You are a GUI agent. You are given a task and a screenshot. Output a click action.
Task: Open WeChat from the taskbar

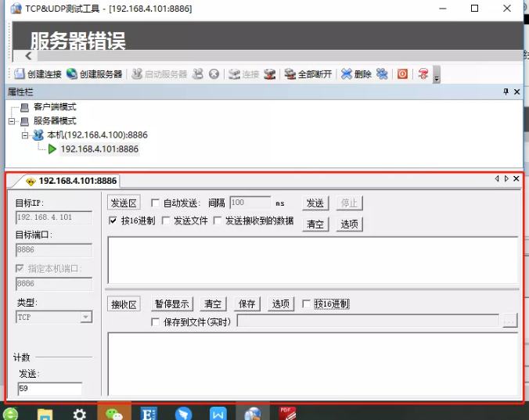pyautogui.click(x=114, y=414)
